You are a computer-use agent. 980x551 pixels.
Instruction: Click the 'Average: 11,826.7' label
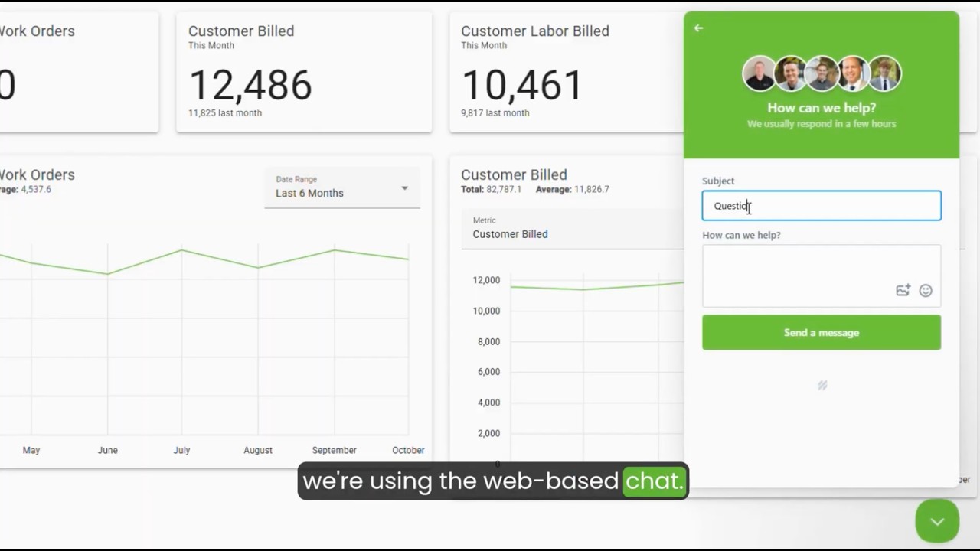coord(573,189)
